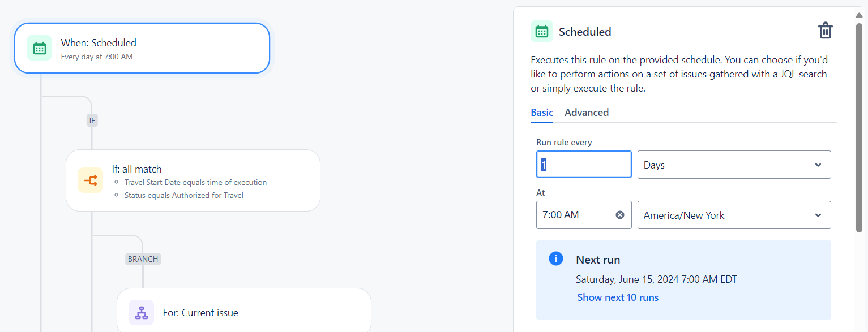This screenshot has width=868, height=332.
Task: Click the Status equals Authorized for Travel line
Action: coord(183,195)
